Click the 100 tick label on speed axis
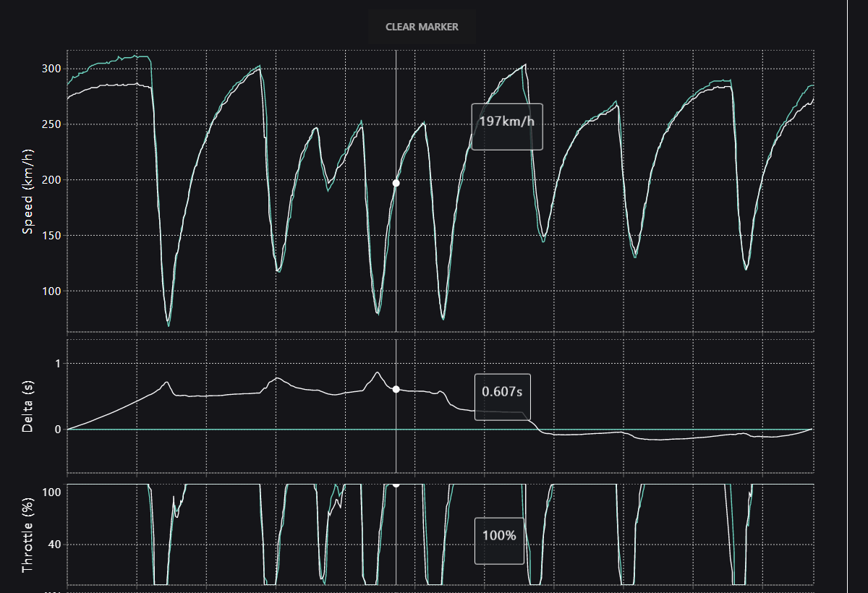 coord(51,291)
